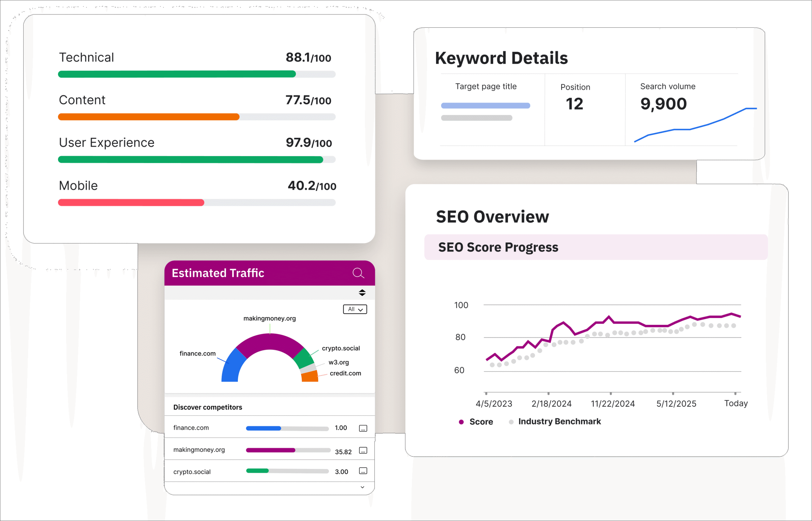Click the Today marker on chart axis
This screenshot has width=812, height=521.
point(736,403)
